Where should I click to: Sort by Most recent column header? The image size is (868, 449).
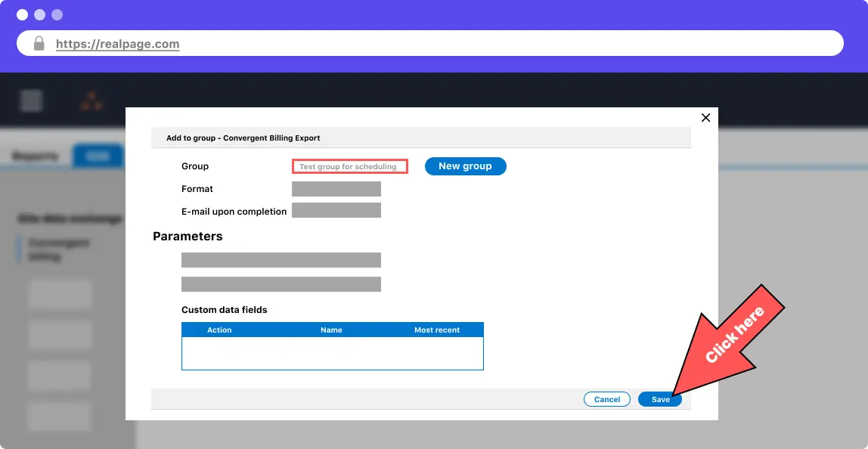point(437,330)
